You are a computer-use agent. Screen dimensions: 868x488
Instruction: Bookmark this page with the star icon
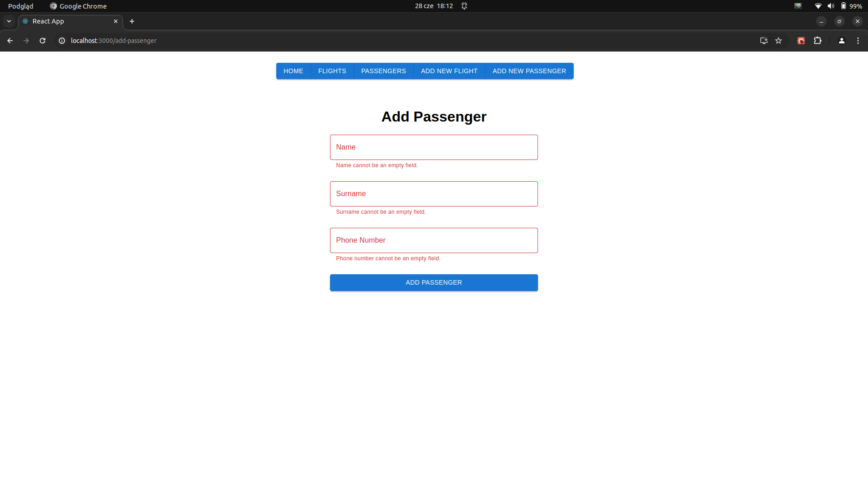[778, 41]
